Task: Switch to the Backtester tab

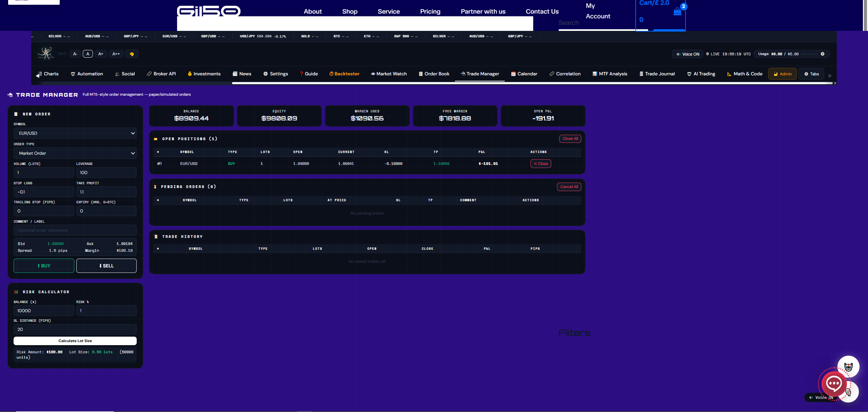Action: click(x=344, y=74)
